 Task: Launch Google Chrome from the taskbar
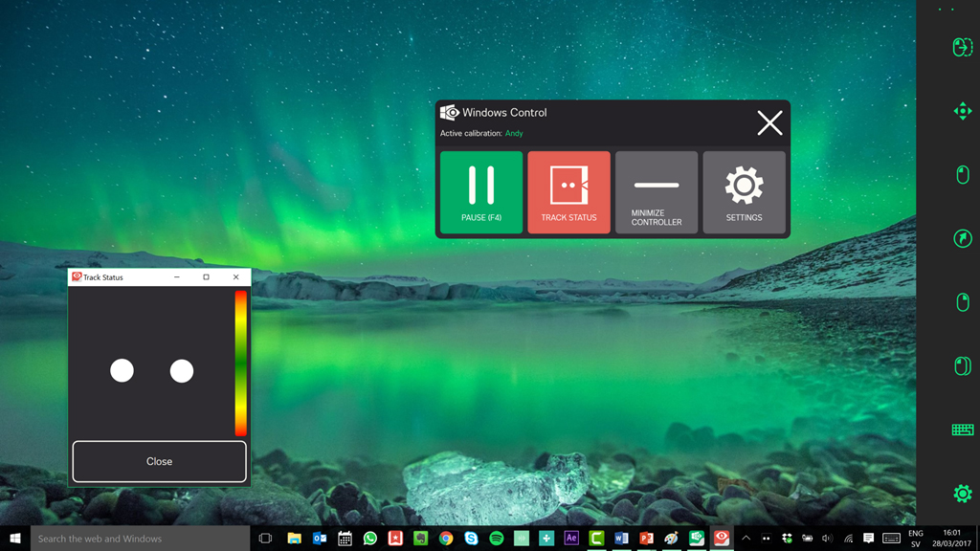(x=446, y=538)
